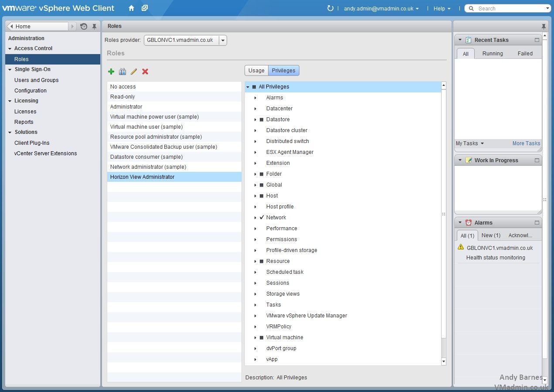Select Network administrator (sample) role
The image size is (554, 392).
(174, 167)
